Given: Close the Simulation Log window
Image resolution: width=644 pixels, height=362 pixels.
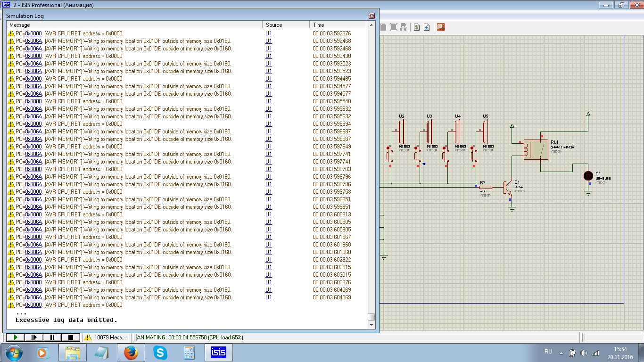Looking at the screenshot, I should point(372,16).
